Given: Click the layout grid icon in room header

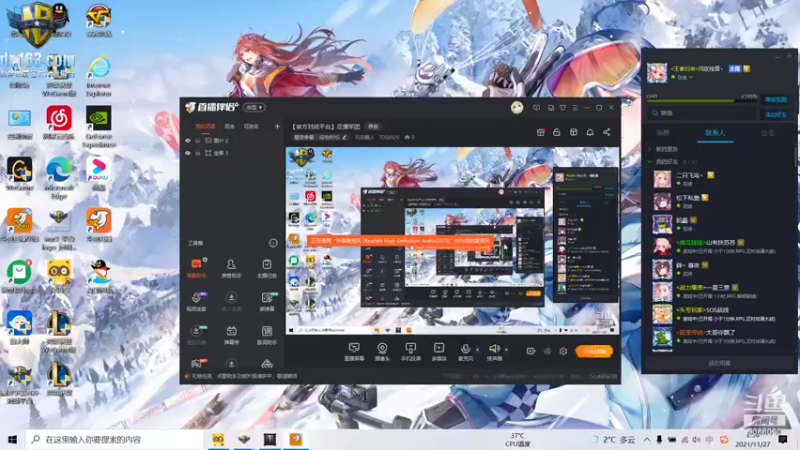Looking at the screenshot, I should (x=573, y=132).
